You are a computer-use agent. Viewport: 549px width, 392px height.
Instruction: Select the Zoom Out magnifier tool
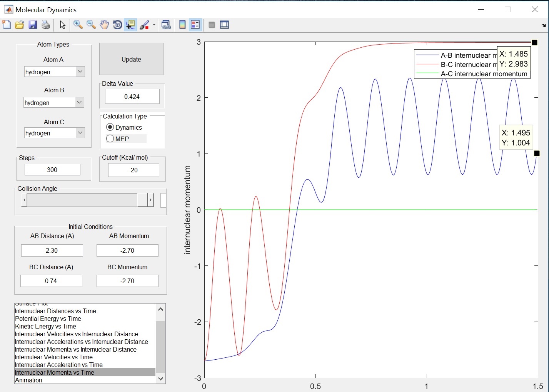[91, 25]
